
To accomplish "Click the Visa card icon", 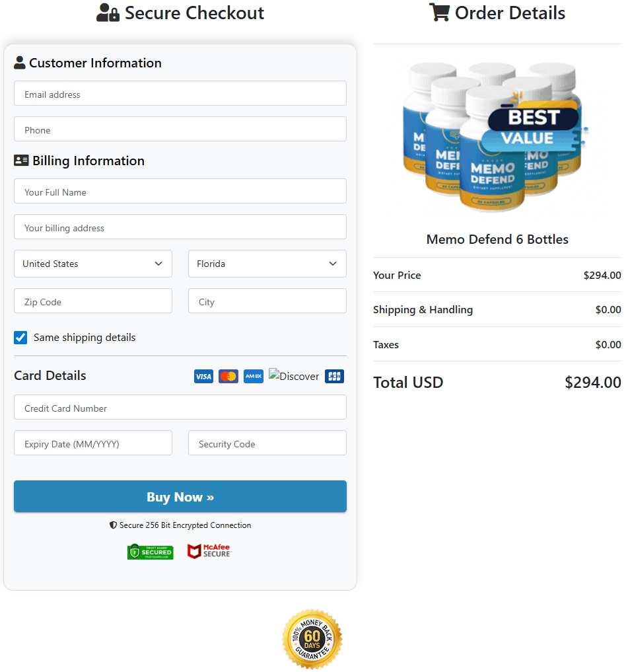I will click(x=203, y=376).
